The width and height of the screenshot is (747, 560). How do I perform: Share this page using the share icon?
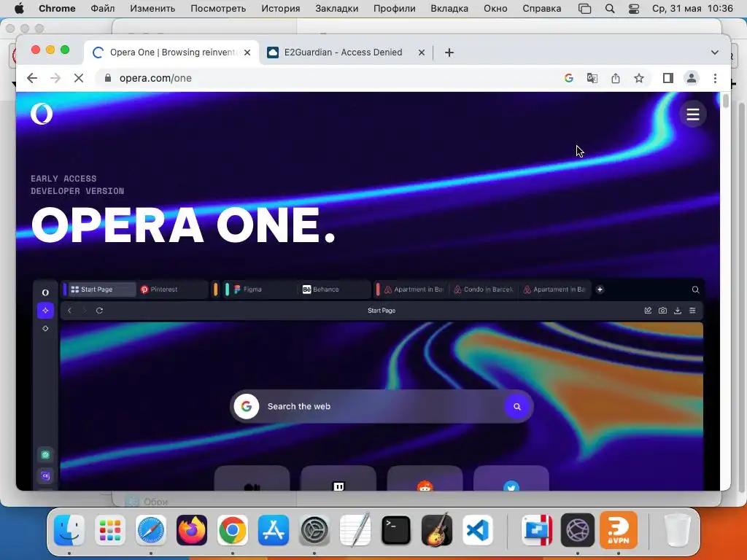point(616,78)
